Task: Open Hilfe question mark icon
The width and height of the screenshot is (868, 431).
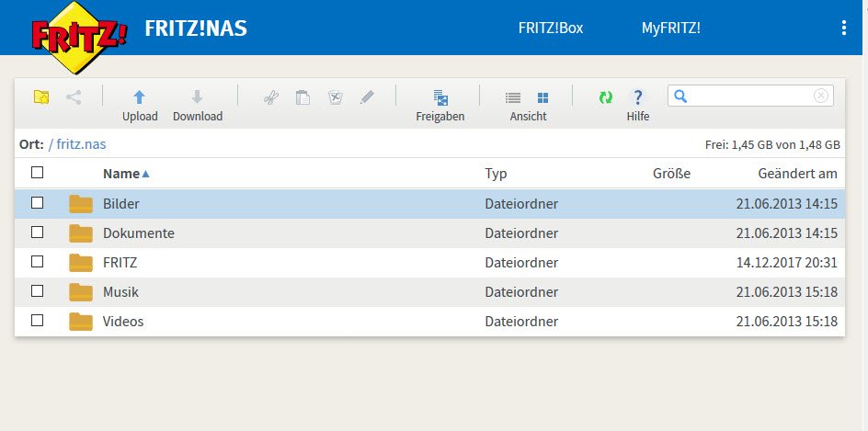Action: (x=638, y=98)
